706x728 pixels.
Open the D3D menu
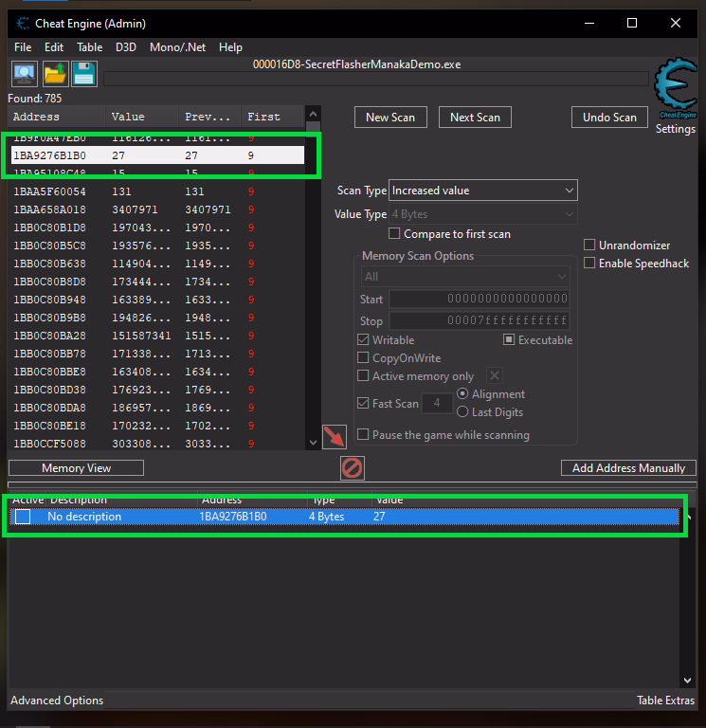[126, 47]
